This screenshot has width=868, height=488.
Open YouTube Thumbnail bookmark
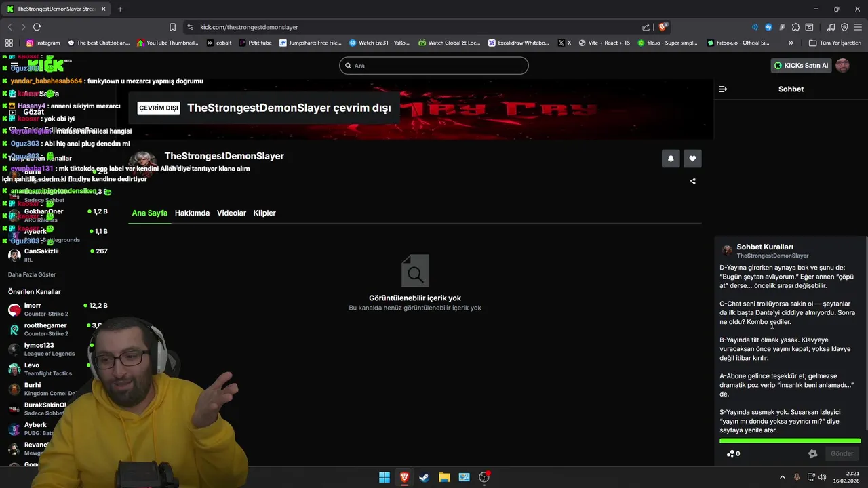pos(167,43)
